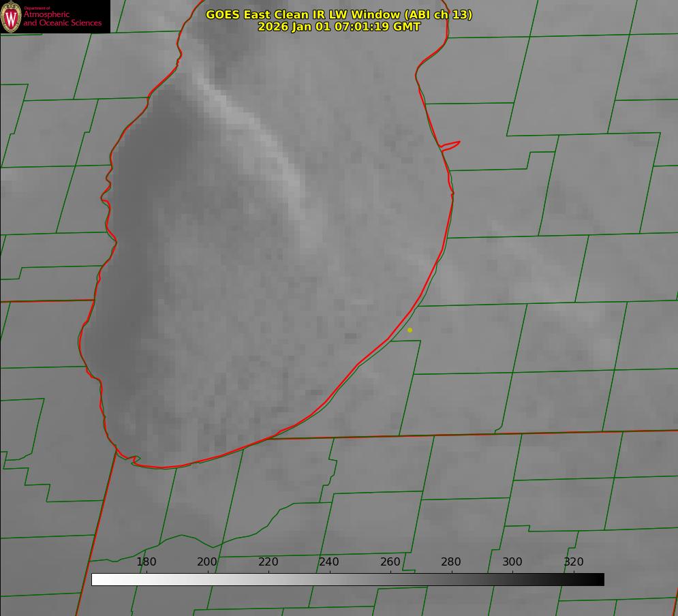
Task: Click the 180 colorbar label
Action: 146,561
